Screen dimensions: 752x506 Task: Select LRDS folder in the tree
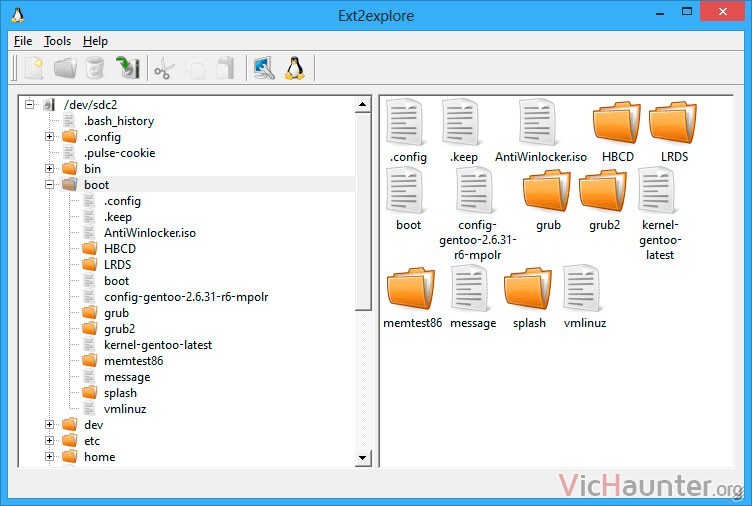click(x=118, y=264)
